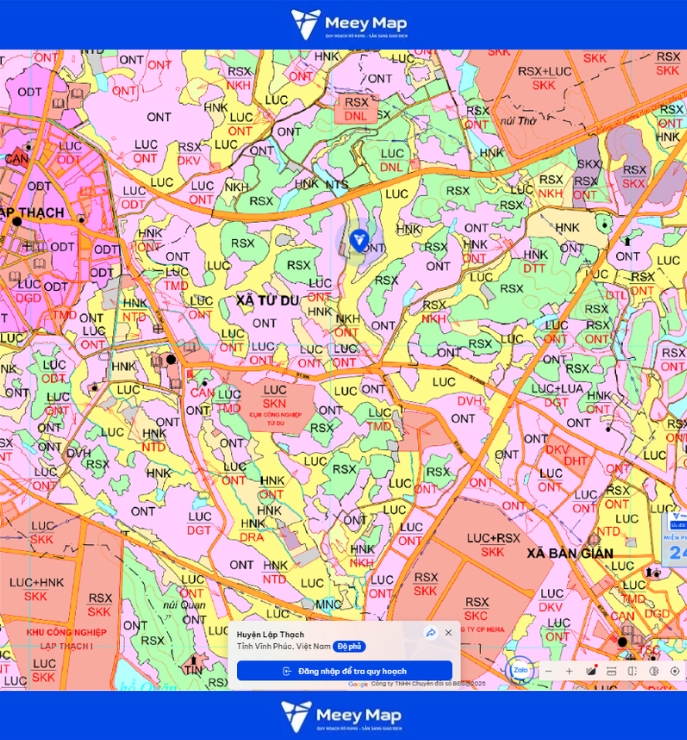Screen dimensions: 687x740
Task: Click the RSX SKC zone label
Action: (476, 609)
